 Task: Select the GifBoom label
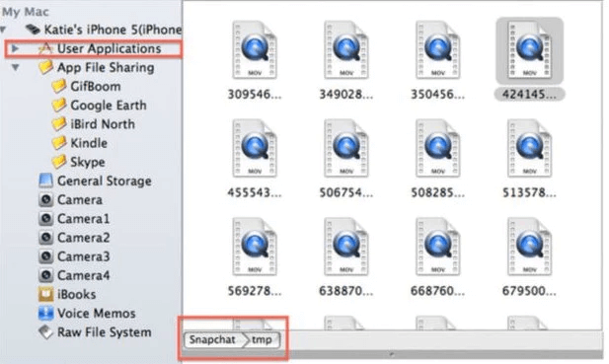tap(96, 86)
